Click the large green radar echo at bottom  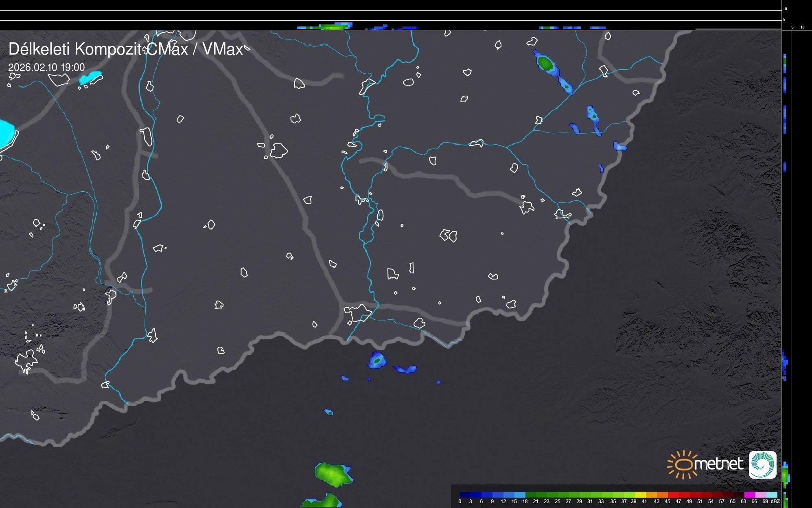(x=333, y=475)
